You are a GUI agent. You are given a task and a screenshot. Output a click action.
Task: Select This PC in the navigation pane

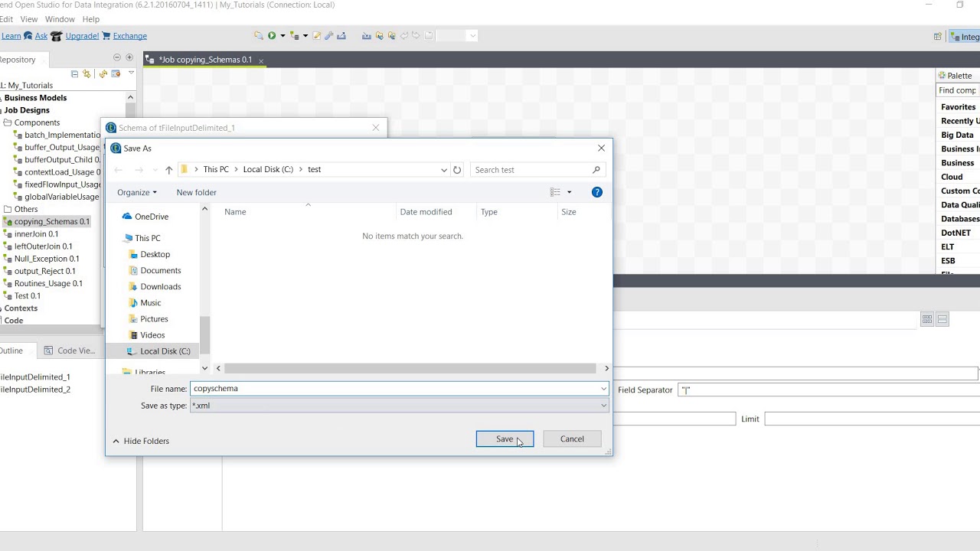click(x=141, y=238)
